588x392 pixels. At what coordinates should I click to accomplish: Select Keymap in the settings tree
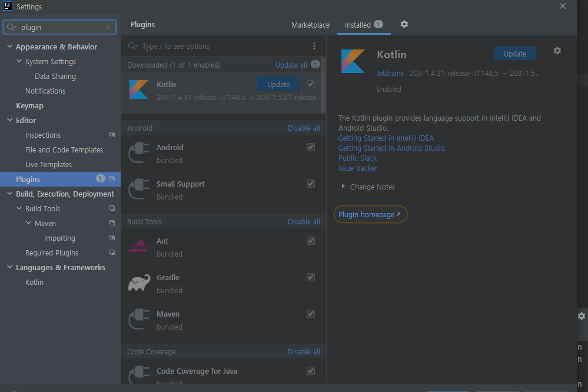pyautogui.click(x=29, y=106)
